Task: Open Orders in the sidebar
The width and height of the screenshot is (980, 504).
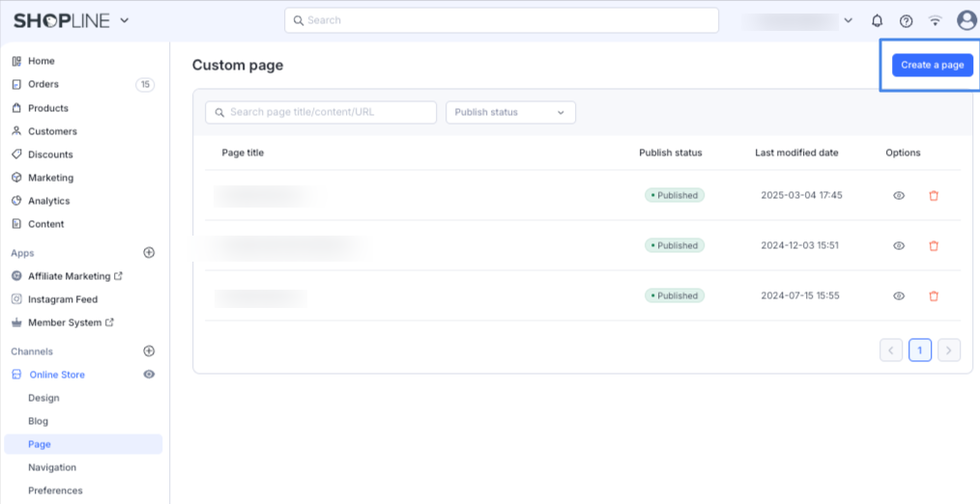Action: [43, 85]
